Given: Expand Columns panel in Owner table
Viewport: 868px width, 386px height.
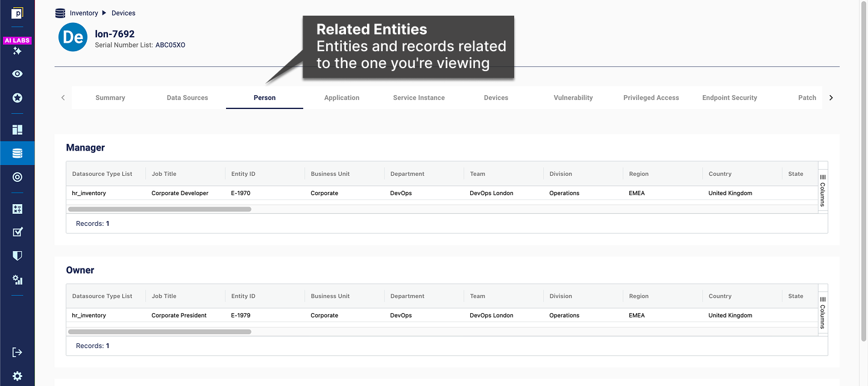Looking at the screenshot, I should coord(823,312).
